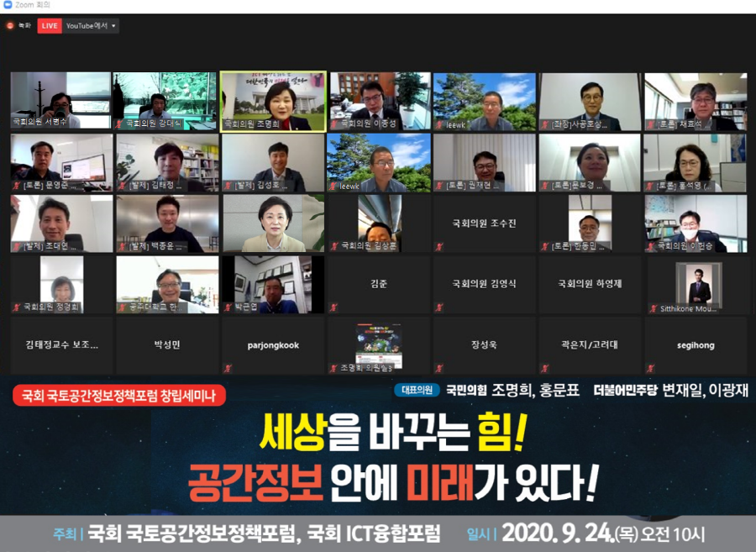756x552 pixels.
Task: Select the Sitthikone participant video tile
Action: (x=697, y=285)
